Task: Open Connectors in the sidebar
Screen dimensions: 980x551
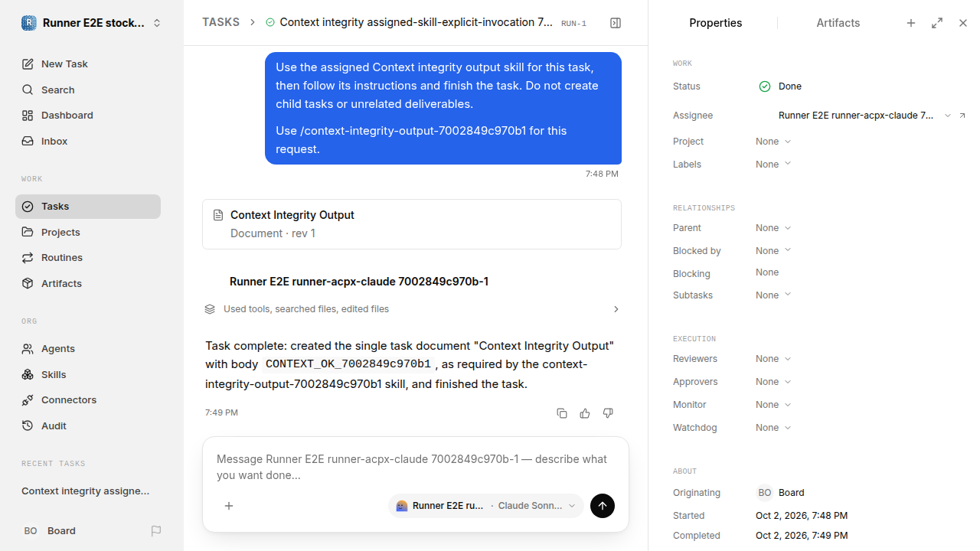Action: (x=88, y=400)
